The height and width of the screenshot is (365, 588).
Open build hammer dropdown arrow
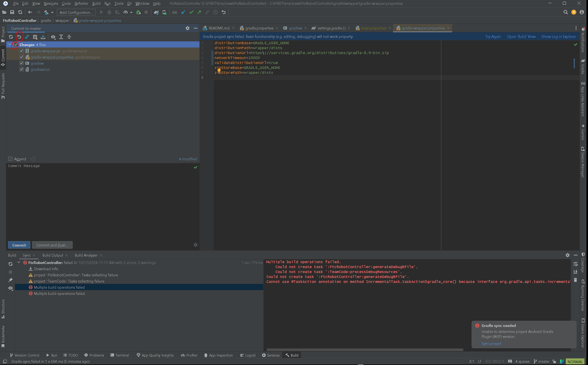click(52, 12)
